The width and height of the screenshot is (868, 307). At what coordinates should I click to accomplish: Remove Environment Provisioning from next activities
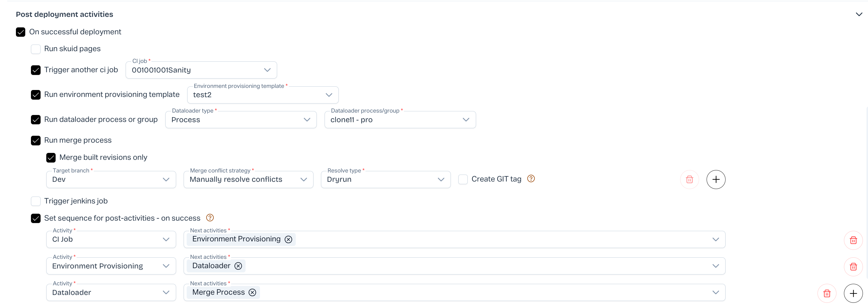coord(288,239)
